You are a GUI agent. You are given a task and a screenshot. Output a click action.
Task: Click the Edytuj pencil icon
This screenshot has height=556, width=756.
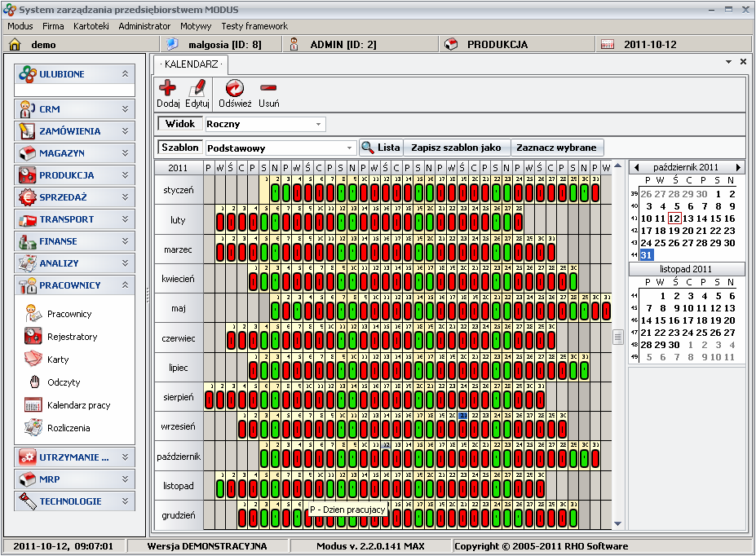197,89
